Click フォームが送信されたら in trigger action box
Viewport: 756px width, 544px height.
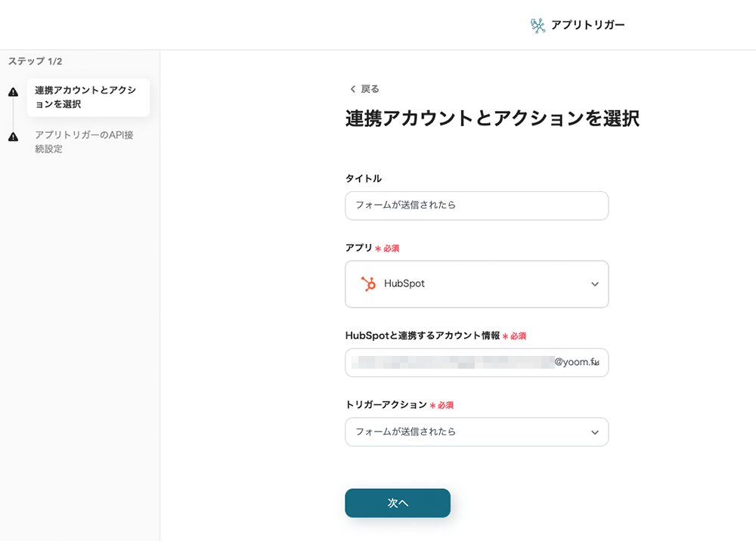(406, 432)
